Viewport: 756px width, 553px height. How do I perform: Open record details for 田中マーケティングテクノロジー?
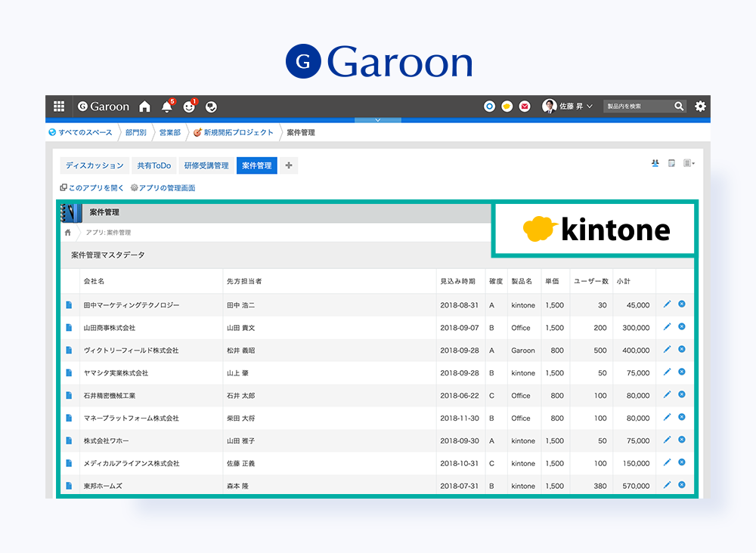pyautogui.click(x=69, y=305)
